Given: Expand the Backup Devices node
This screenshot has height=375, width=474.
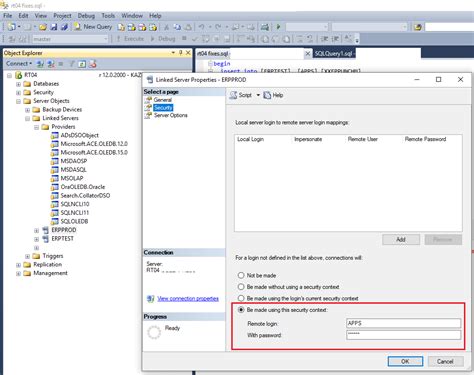Looking at the screenshot, I should tap(28, 110).
